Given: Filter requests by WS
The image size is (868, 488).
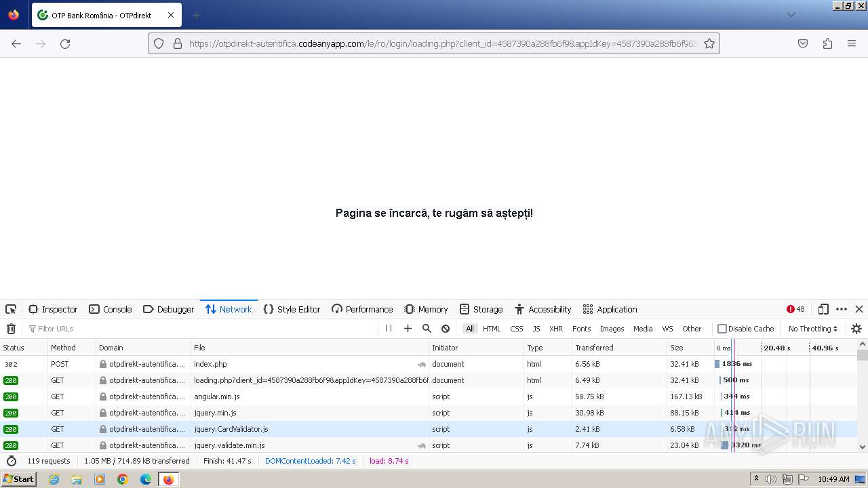Looking at the screenshot, I should point(668,329).
